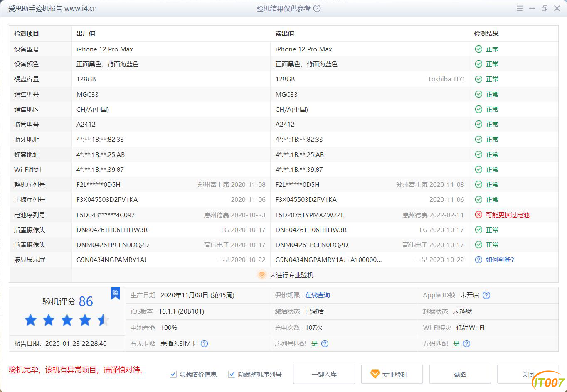
Task: Click the 出厂值 column header
Action: point(86,34)
